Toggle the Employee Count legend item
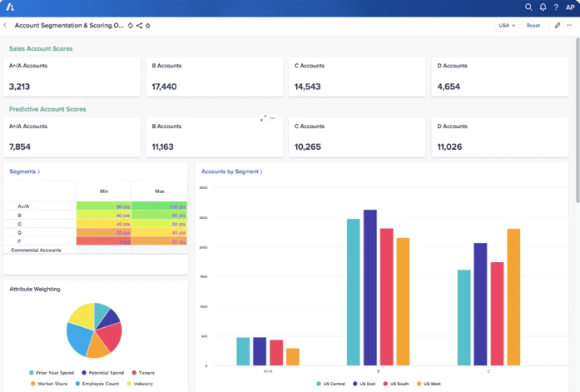This screenshot has height=392, width=580. 97,384
